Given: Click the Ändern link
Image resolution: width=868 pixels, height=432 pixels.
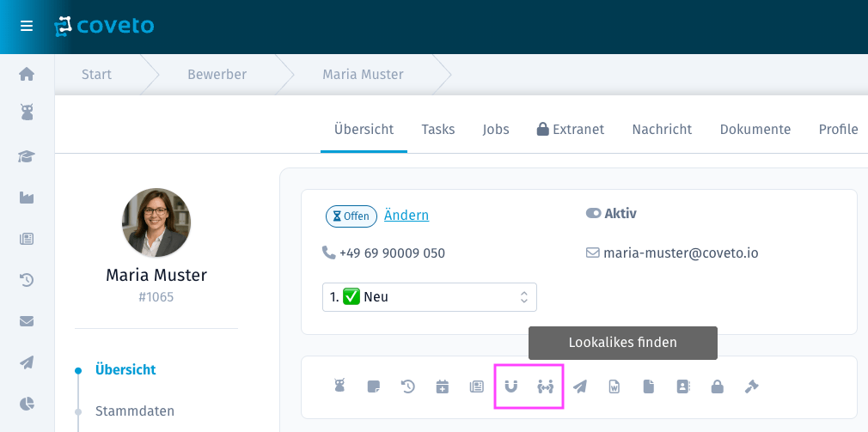Looking at the screenshot, I should coord(406,215).
